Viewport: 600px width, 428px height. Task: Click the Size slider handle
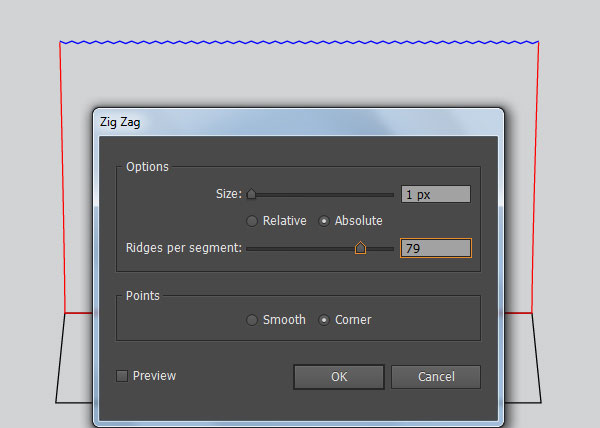[x=251, y=194]
